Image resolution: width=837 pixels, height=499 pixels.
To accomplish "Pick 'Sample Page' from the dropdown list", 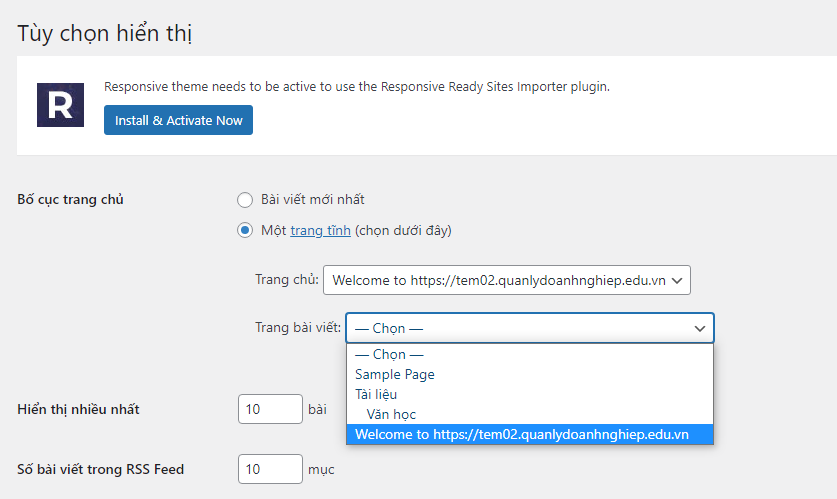I will pyautogui.click(x=394, y=374).
